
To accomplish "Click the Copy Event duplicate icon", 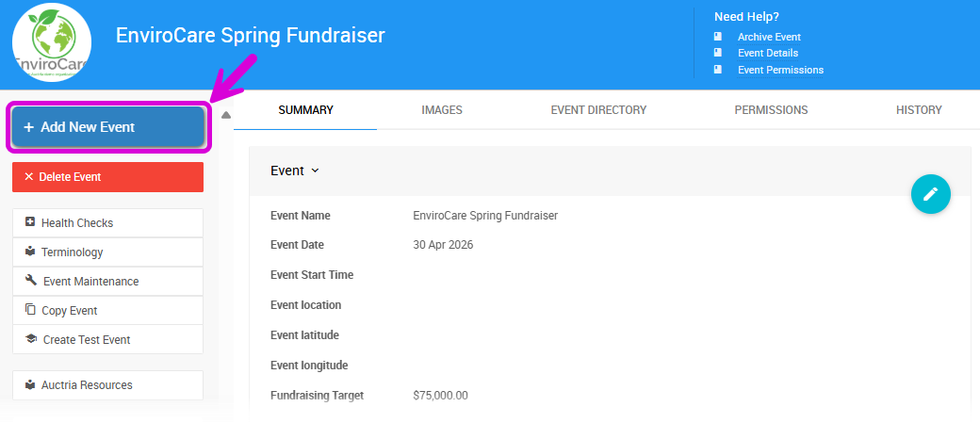I will (x=30, y=310).
